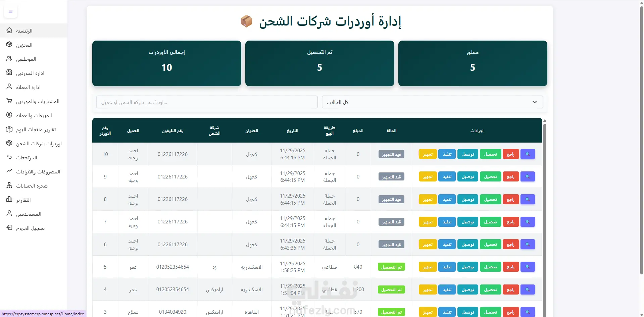Viewport: 644px width, 317px height.
Task: Click blue تنفيذ button for order 9
Action: (x=447, y=177)
